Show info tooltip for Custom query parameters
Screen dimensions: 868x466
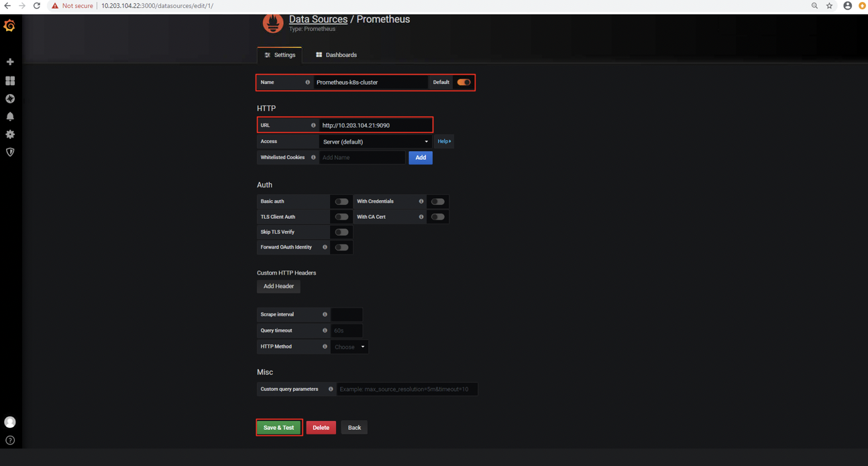click(331, 389)
